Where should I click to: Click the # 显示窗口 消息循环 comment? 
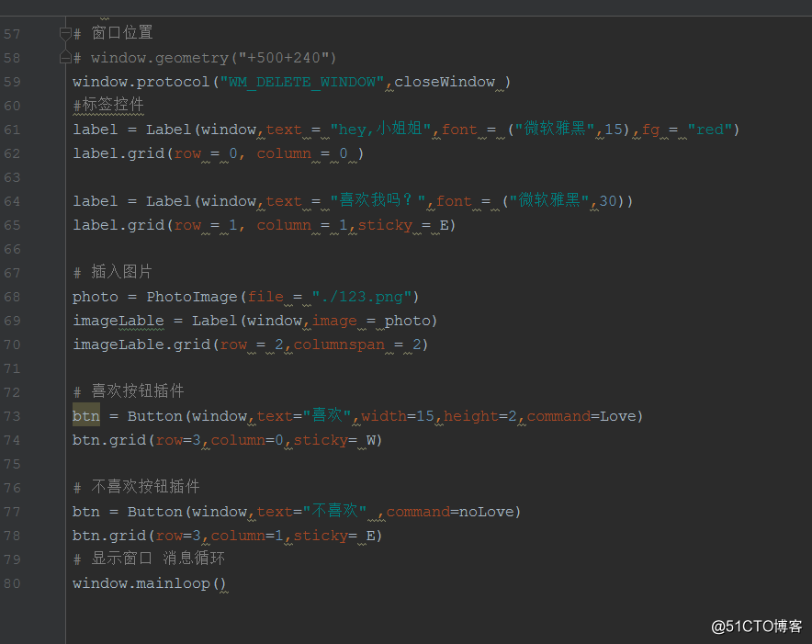coord(149,559)
